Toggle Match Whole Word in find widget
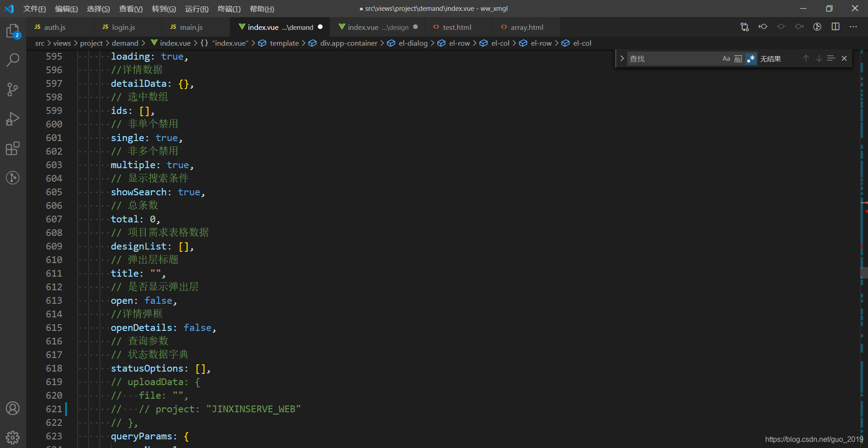The width and height of the screenshot is (868, 448). 738,59
